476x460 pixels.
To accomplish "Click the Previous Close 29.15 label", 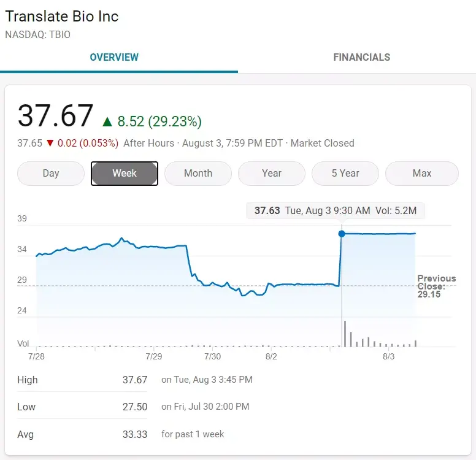I will coord(437,286).
